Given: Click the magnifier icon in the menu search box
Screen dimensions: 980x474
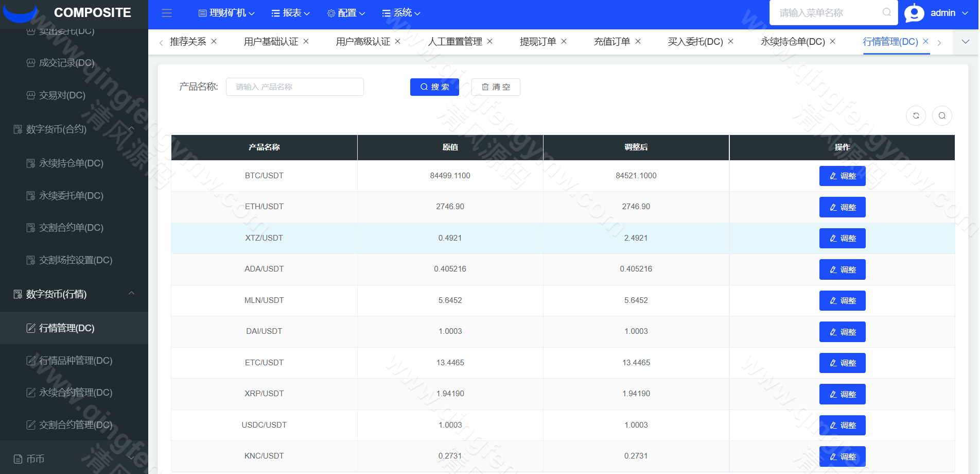Looking at the screenshot, I should (886, 12).
